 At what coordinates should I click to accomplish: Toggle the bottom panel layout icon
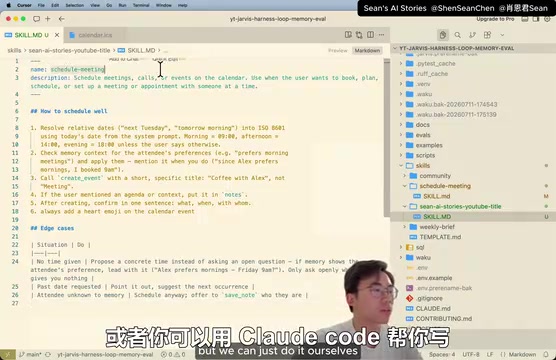coord(525,19)
